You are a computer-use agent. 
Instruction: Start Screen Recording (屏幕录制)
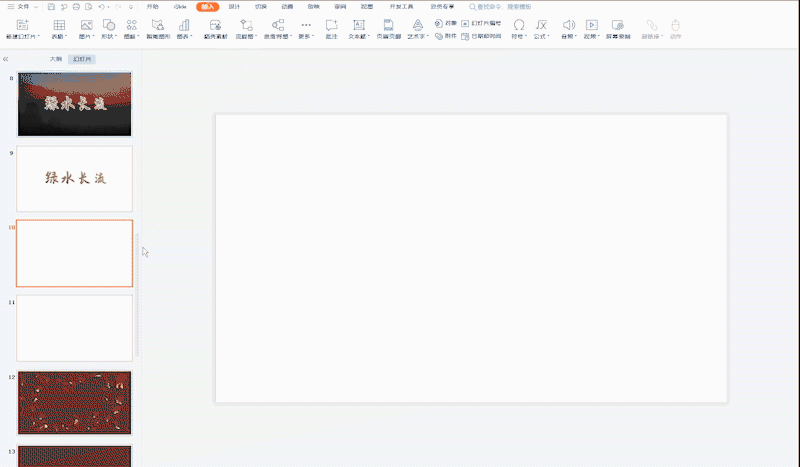(x=618, y=29)
